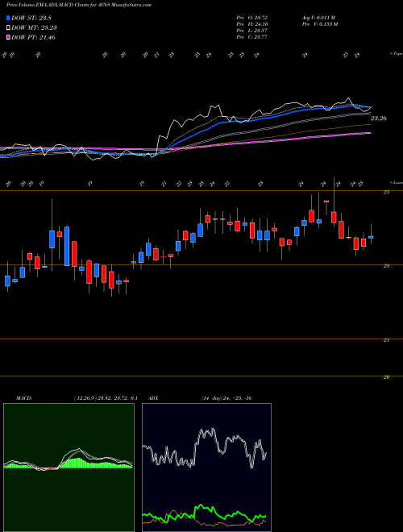Select the 'DOW MT: 23.23' legend text
This screenshot has width=403, height=532.
coord(34,28)
